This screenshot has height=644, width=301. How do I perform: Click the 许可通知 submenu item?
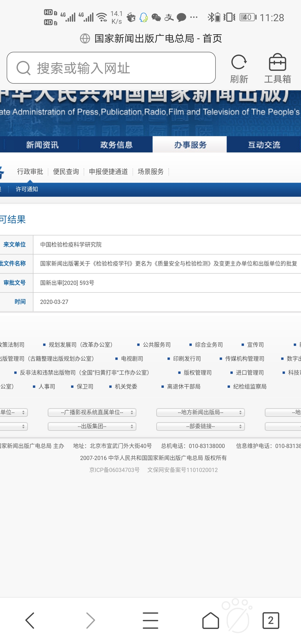point(27,189)
